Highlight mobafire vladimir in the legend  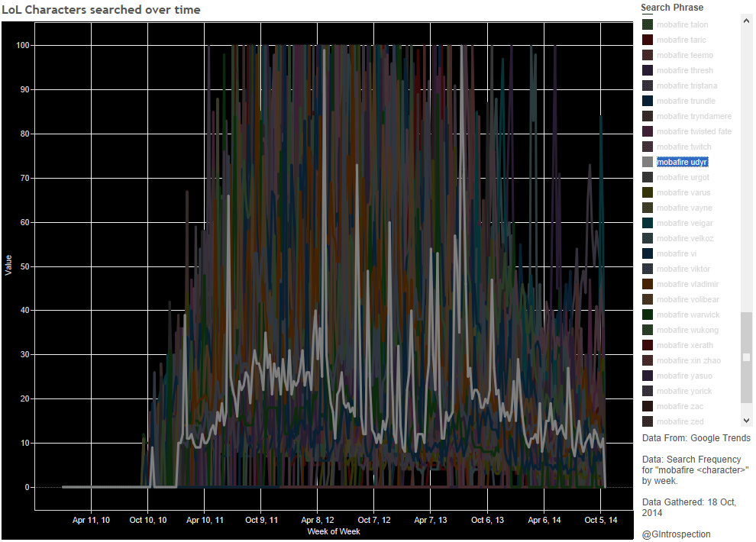[687, 285]
